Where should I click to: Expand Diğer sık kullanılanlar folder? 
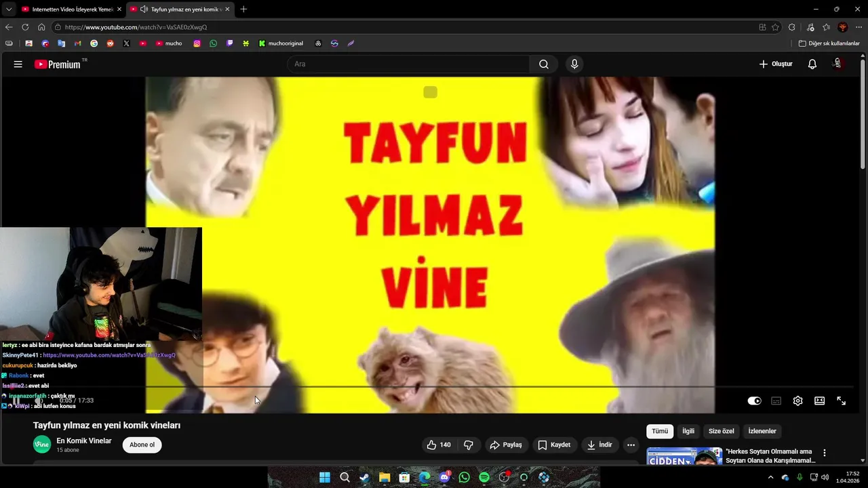point(829,43)
